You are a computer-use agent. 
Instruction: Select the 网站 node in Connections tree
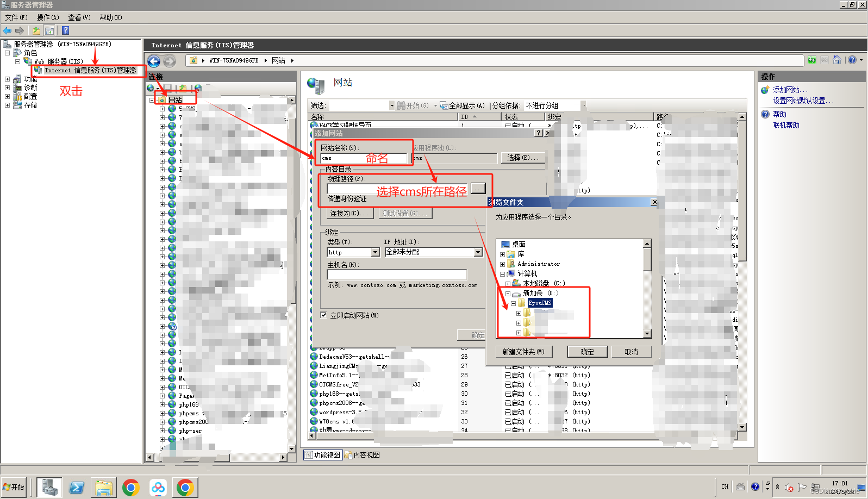(x=175, y=100)
